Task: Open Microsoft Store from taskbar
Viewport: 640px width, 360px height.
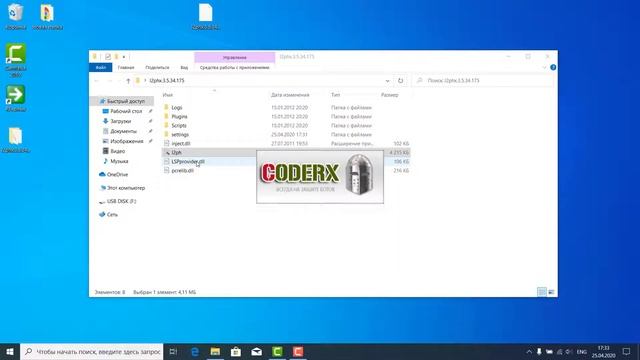Action: (236, 351)
